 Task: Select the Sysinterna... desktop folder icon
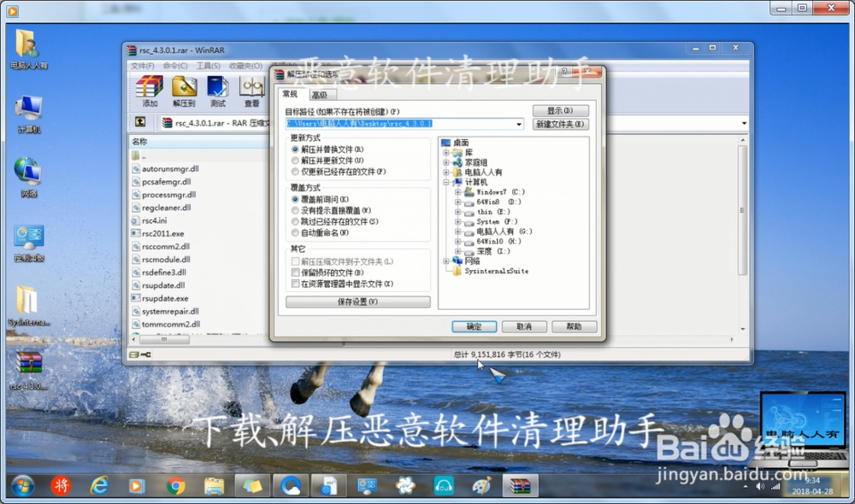pyautogui.click(x=28, y=306)
